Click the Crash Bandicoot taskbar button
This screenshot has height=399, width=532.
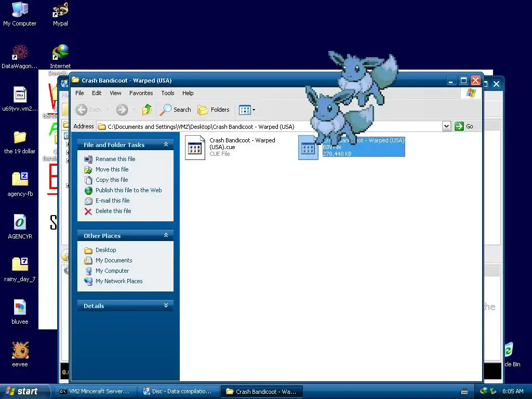click(261, 392)
